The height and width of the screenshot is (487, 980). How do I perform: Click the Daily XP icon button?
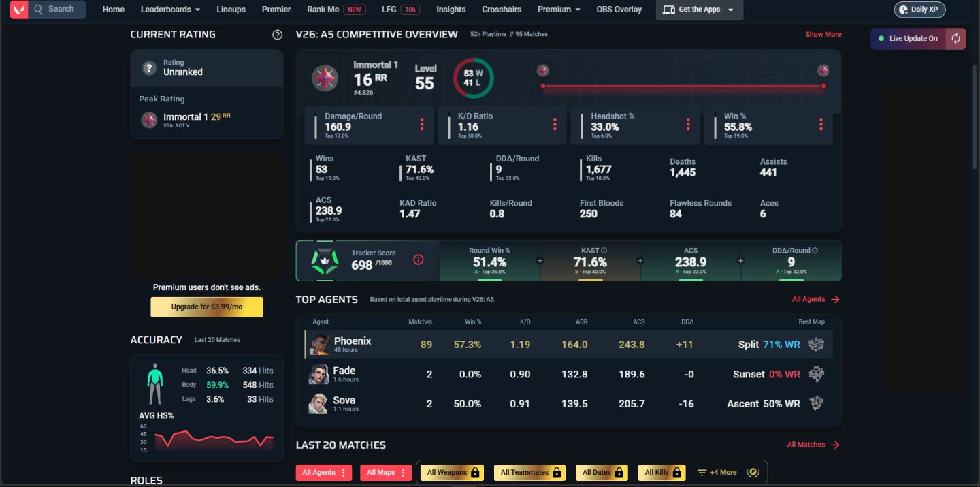pyautogui.click(x=919, y=10)
